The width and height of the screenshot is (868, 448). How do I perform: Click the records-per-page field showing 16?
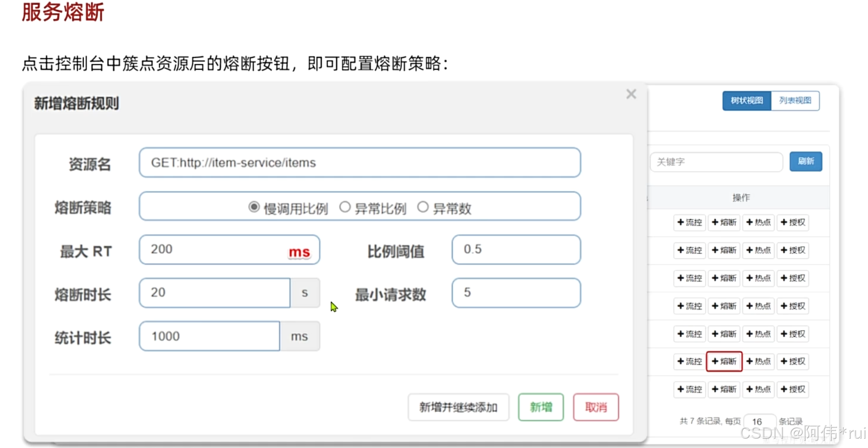point(760,421)
